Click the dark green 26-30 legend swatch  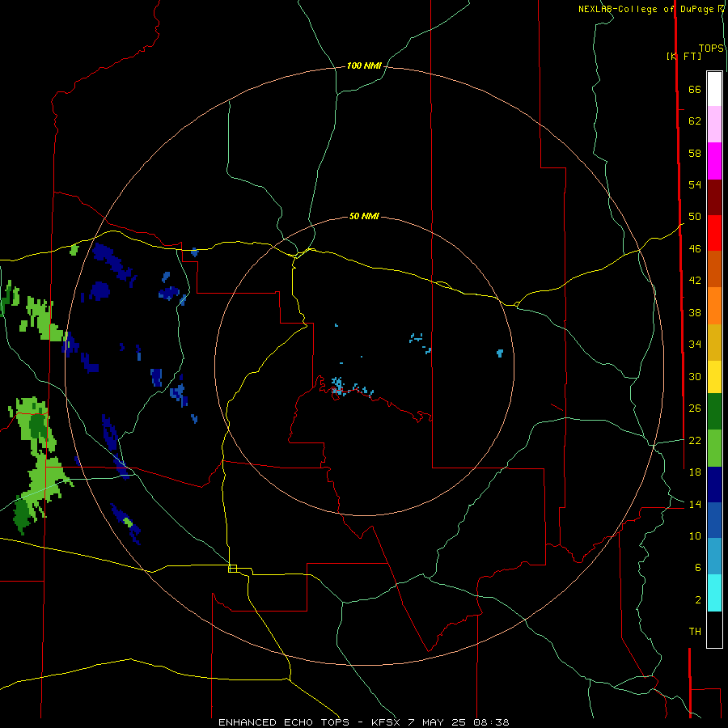(714, 412)
